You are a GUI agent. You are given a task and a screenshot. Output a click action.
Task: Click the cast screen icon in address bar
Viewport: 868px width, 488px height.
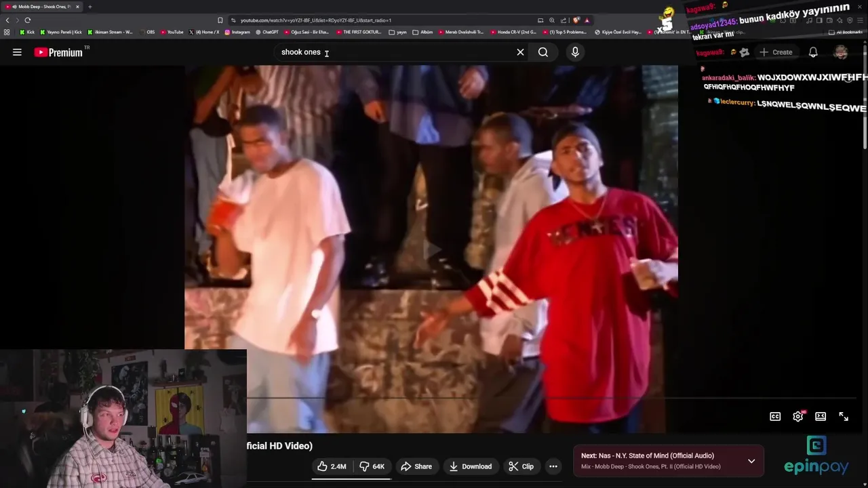point(540,20)
